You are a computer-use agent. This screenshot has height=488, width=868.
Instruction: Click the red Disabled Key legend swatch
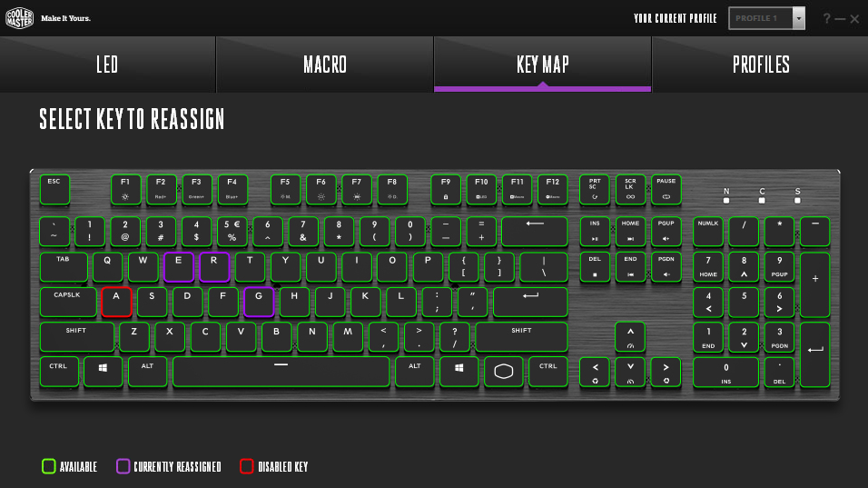(246, 466)
